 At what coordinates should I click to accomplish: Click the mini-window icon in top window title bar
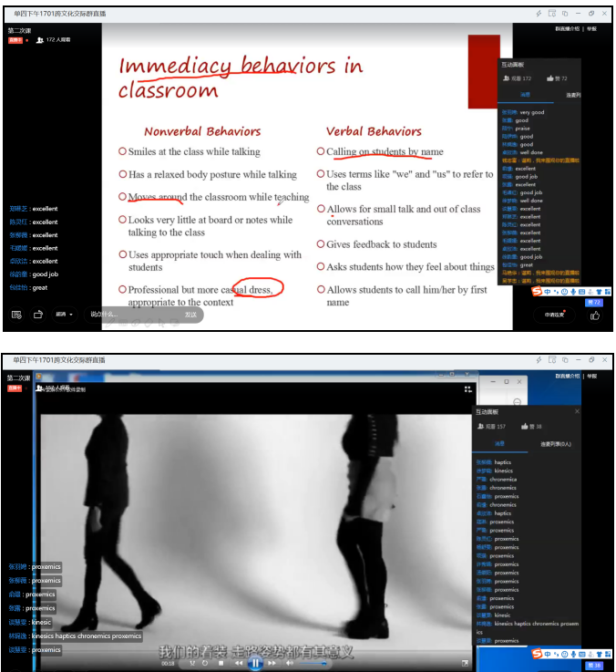(x=565, y=14)
